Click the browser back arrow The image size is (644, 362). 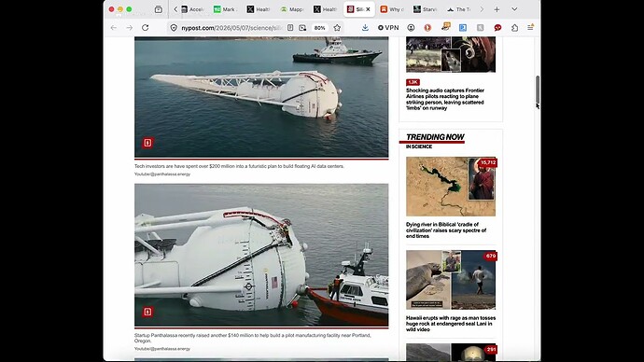pos(113,27)
